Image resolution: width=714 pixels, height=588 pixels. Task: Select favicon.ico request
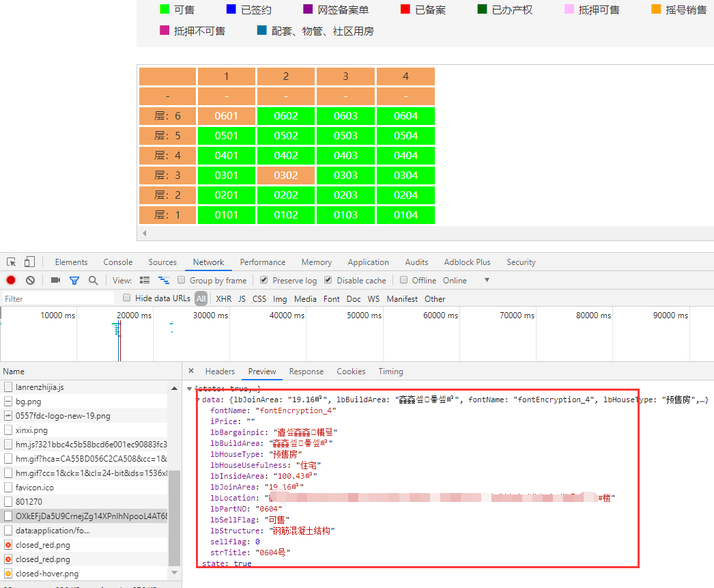[x=84, y=488]
